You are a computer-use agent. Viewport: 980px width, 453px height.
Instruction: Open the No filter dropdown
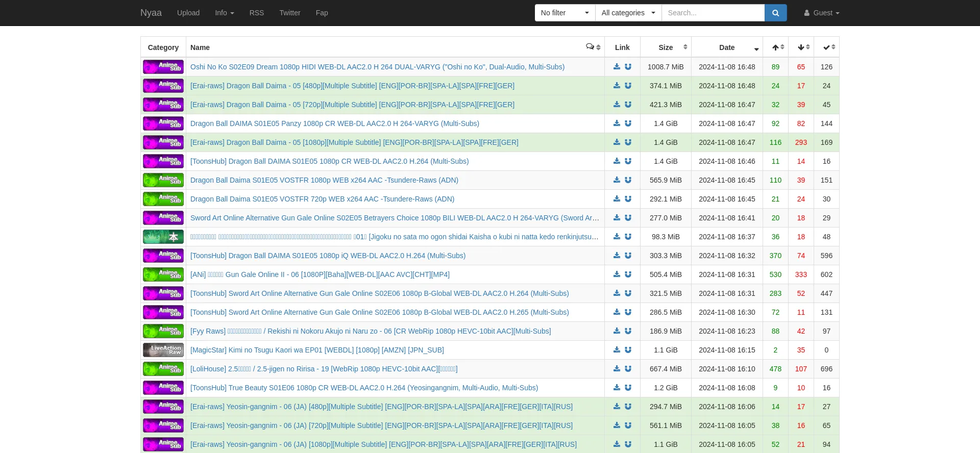565,13
